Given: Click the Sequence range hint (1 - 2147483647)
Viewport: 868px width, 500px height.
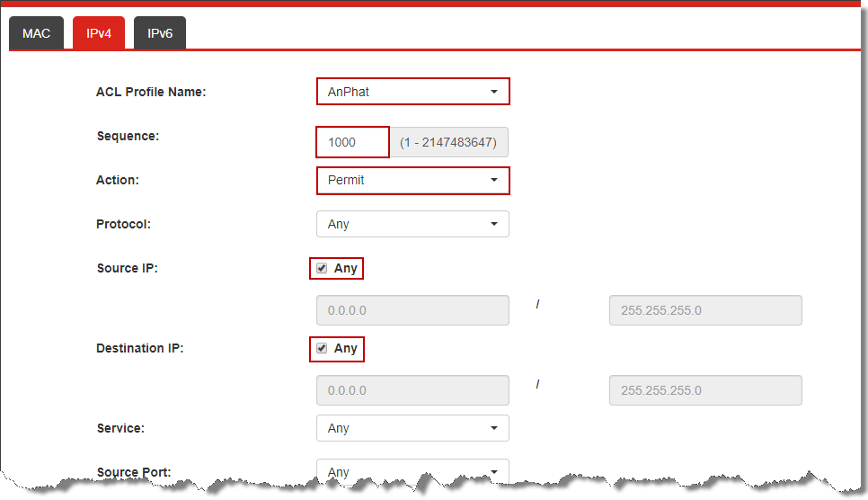Looking at the screenshot, I should pyautogui.click(x=448, y=142).
